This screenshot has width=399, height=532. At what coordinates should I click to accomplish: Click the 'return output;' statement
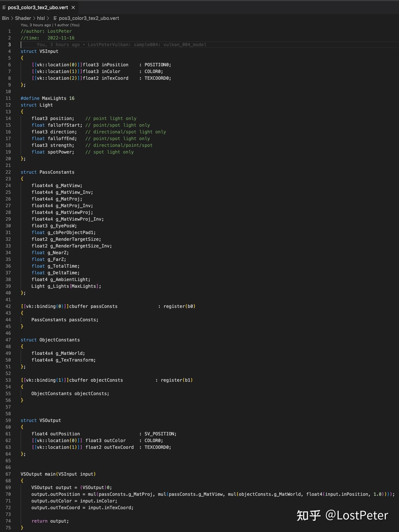[x=50, y=521]
